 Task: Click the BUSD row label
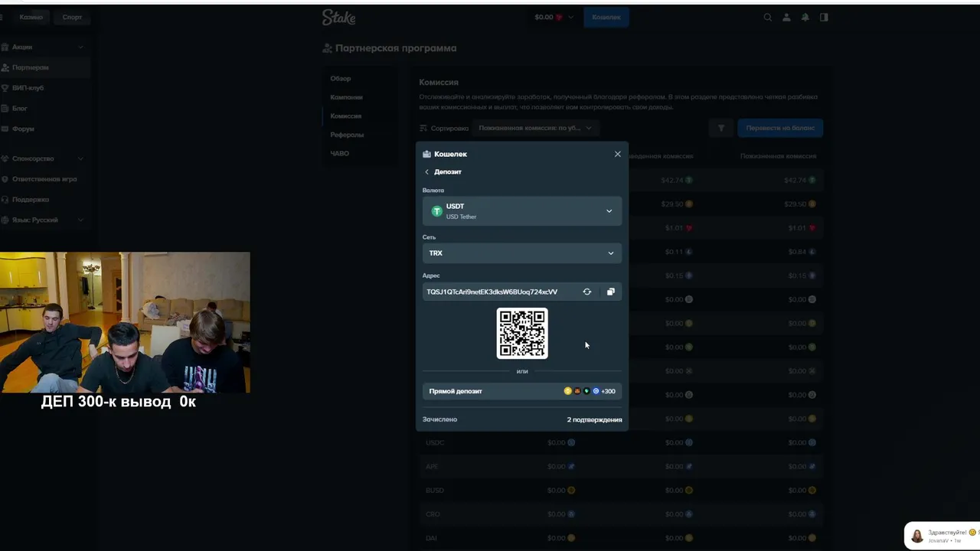(434, 491)
